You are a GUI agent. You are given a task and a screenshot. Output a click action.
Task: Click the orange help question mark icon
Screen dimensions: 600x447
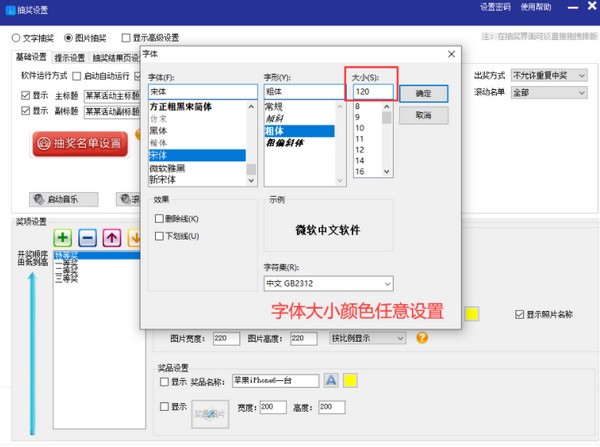pyautogui.click(x=422, y=338)
